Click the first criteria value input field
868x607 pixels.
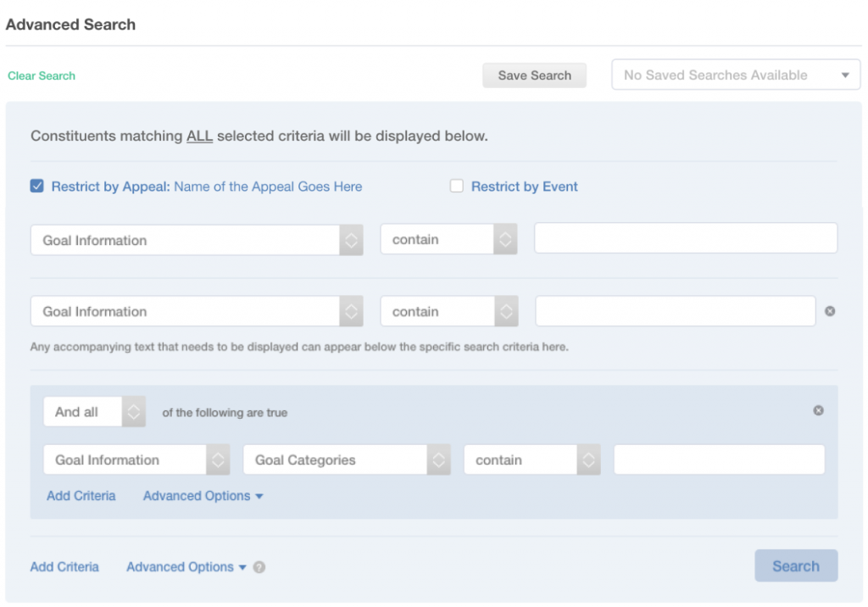pos(685,237)
